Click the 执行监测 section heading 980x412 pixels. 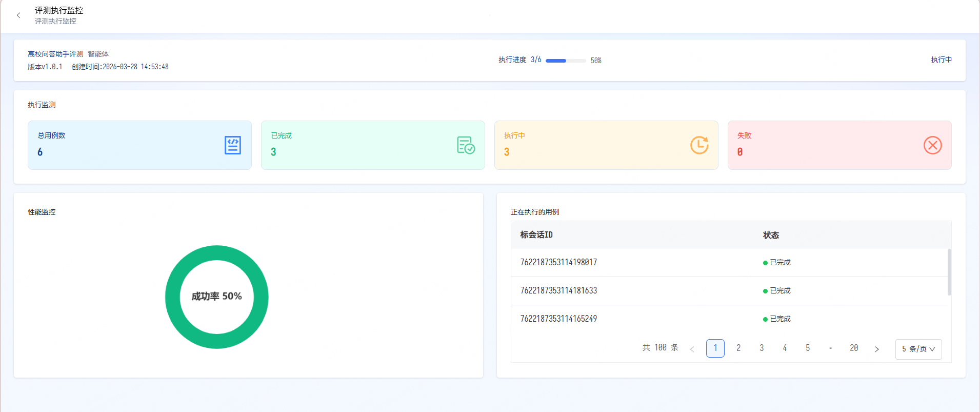[42, 105]
